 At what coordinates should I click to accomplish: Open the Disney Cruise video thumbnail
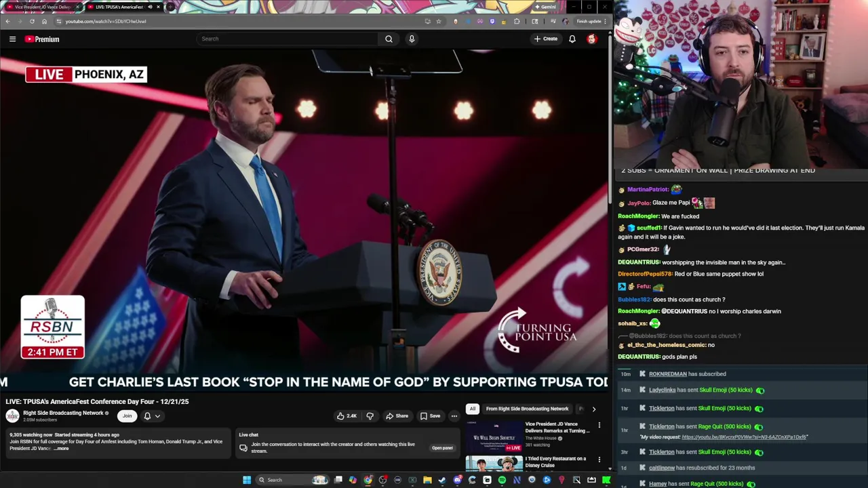click(x=494, y=464)
